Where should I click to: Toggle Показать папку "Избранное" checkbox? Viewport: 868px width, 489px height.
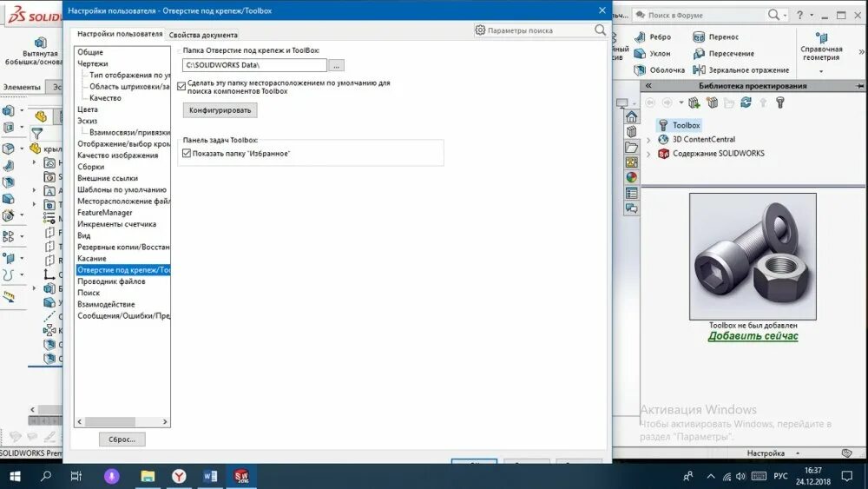pyautogui.click(x=187, y=154)
